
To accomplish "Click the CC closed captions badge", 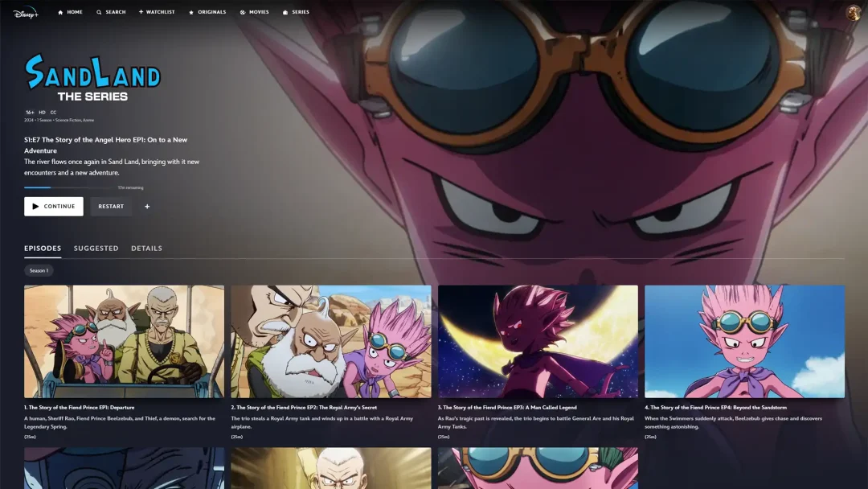I will (x=53, y=113).
